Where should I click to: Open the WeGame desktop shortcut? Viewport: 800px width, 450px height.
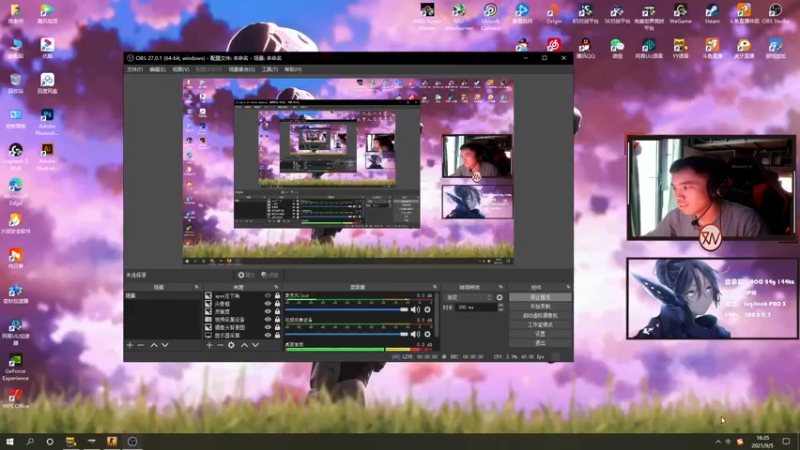click(680, 13)
